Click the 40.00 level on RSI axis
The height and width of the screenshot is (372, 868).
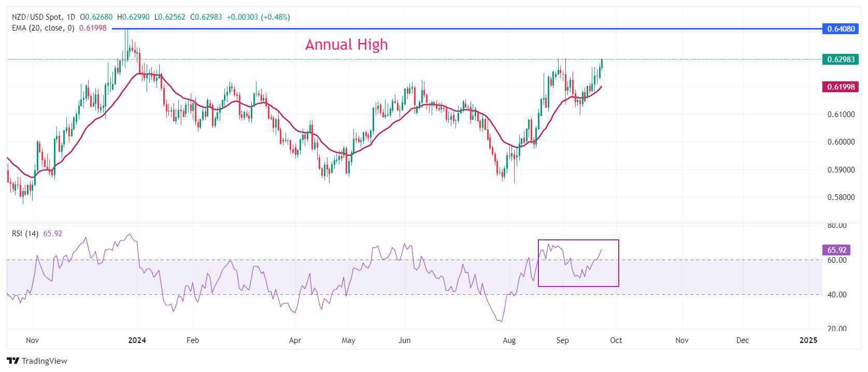tap(836, 295)
